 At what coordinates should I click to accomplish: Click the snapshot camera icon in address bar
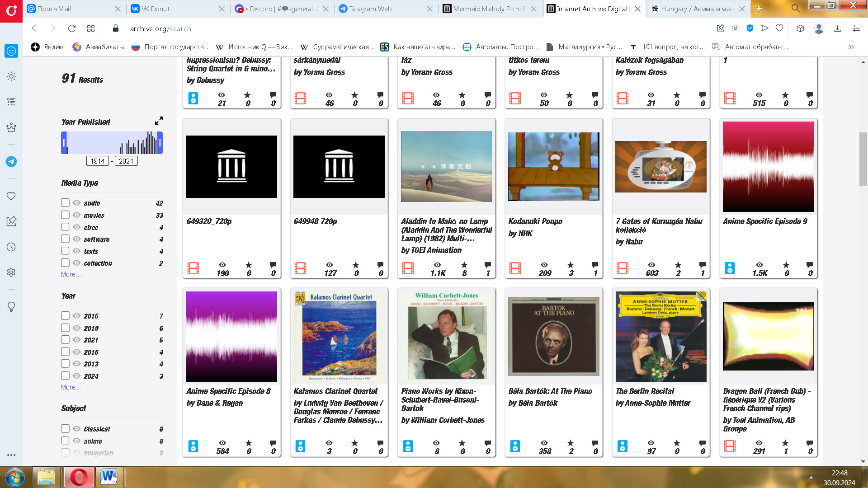pos(736,28)
